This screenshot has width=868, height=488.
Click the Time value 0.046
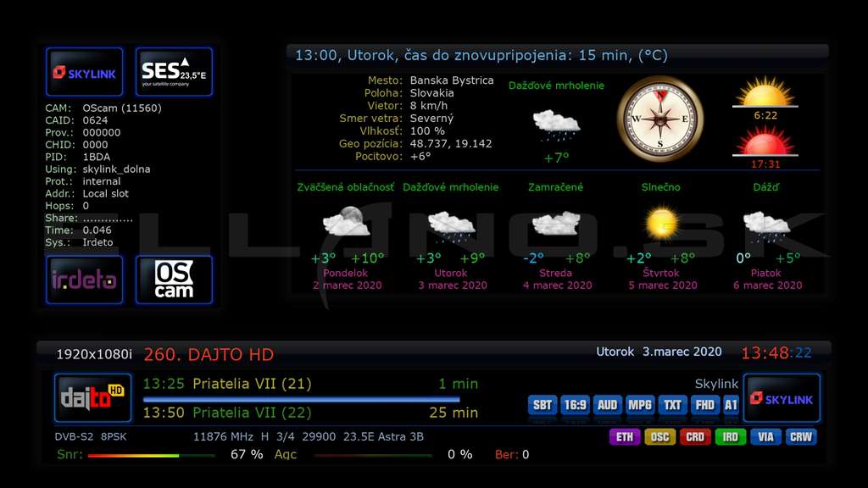click(97, 230)
